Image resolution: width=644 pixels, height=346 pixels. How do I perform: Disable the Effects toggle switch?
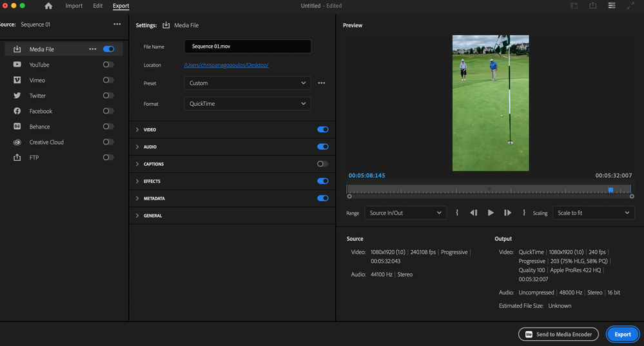point(322,181)
